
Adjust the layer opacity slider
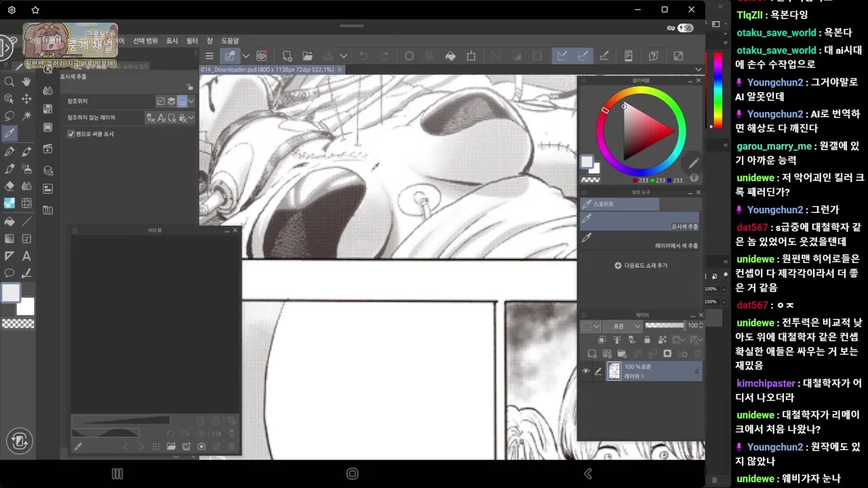click(665, 325)
